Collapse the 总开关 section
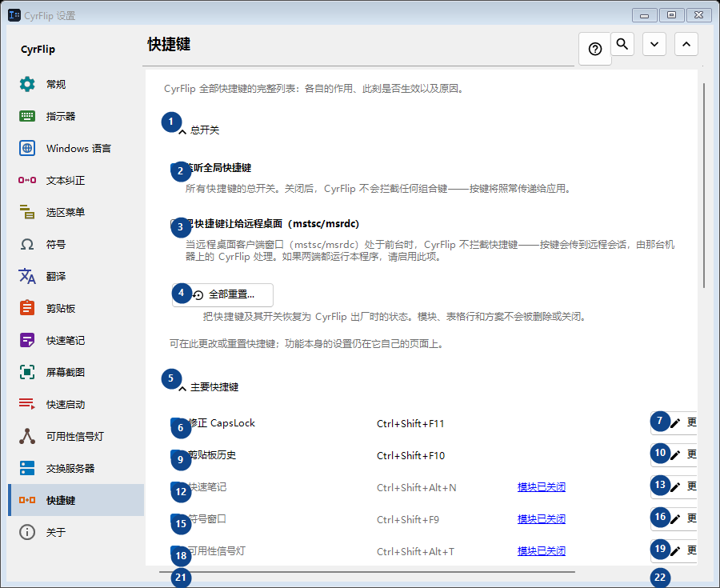This screenshot has height=588, width=720. 182,131
